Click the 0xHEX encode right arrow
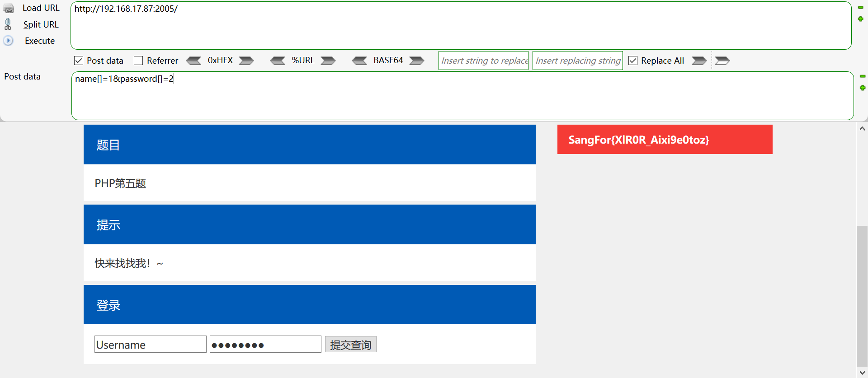The height and width of the screenshot is (378, 868). pyautogui.click(x=246, y=61)
